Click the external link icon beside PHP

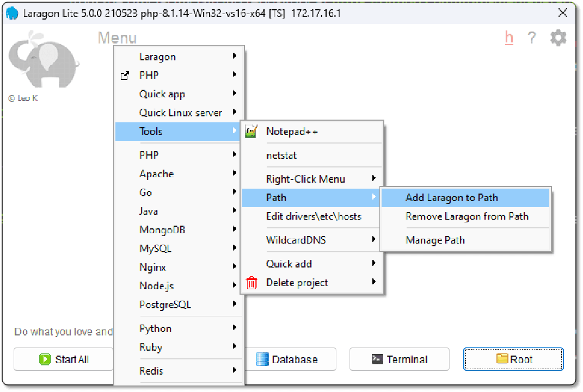(x=125, y=76)
